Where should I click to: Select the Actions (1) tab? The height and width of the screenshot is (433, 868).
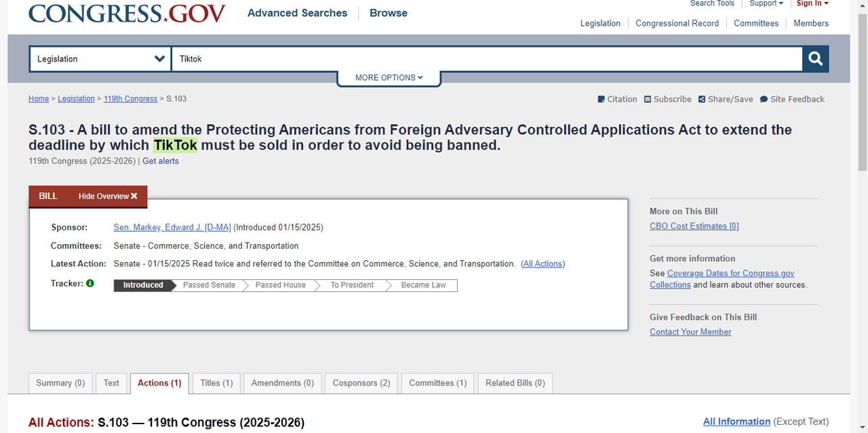point(159,383)
